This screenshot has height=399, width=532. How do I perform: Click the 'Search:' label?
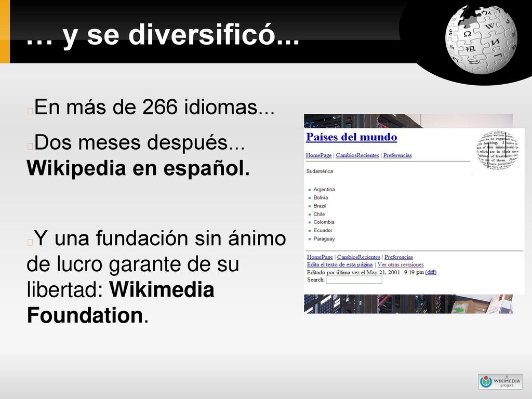pos(315,280)
